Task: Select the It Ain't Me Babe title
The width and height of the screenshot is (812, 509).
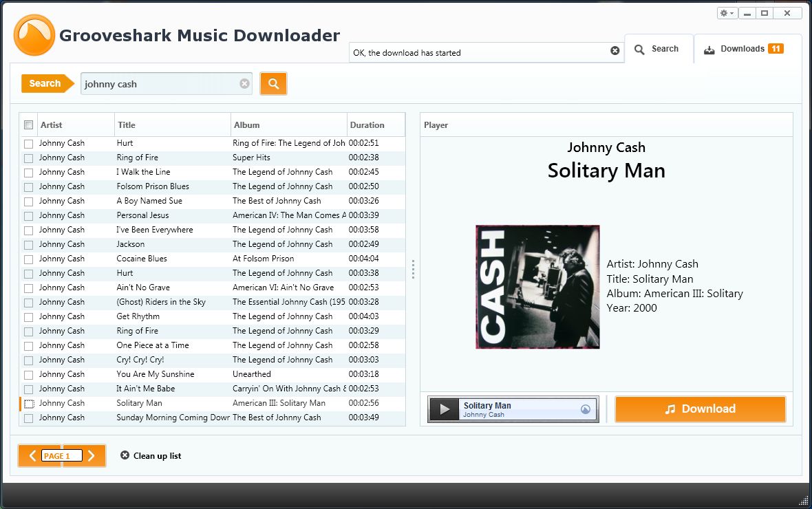Action: [x=145, y=389]
